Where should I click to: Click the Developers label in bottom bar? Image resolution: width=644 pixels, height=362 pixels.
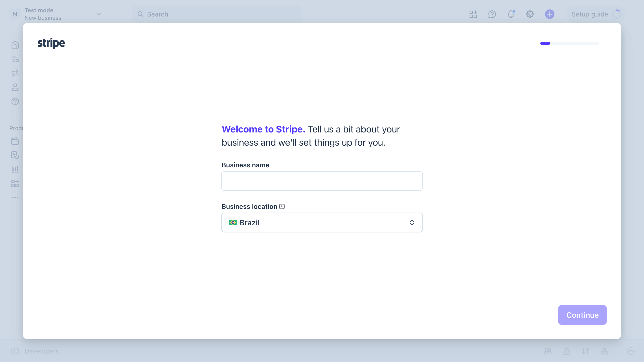(x=41, y=351)
